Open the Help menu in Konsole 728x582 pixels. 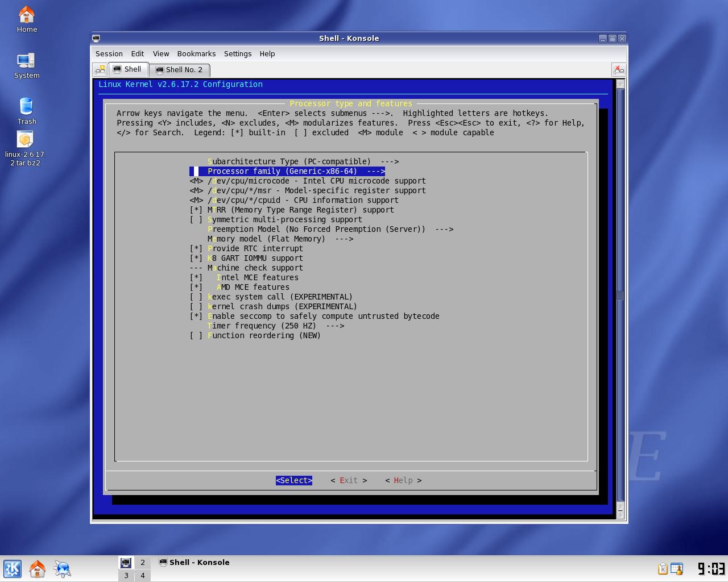pyautogui.click(x=267, y=53)
